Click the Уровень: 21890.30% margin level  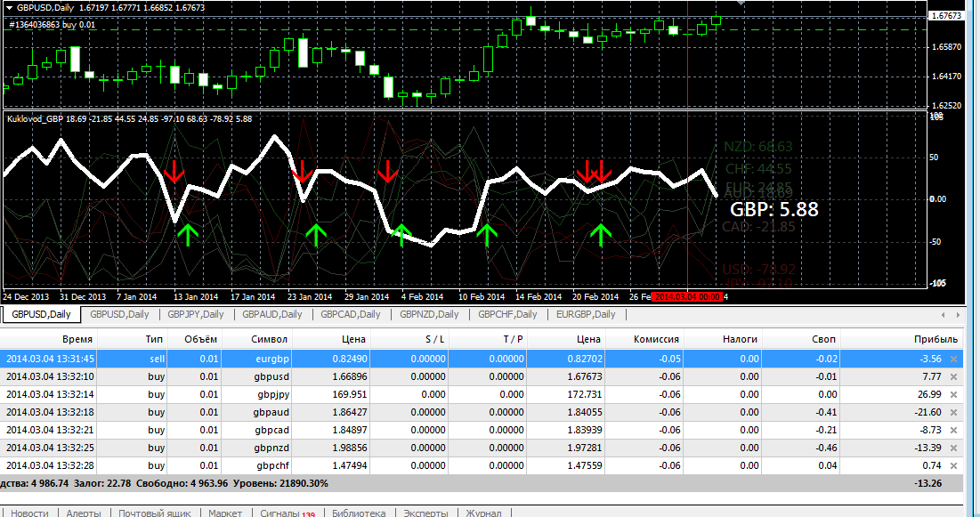coord(280,484)
